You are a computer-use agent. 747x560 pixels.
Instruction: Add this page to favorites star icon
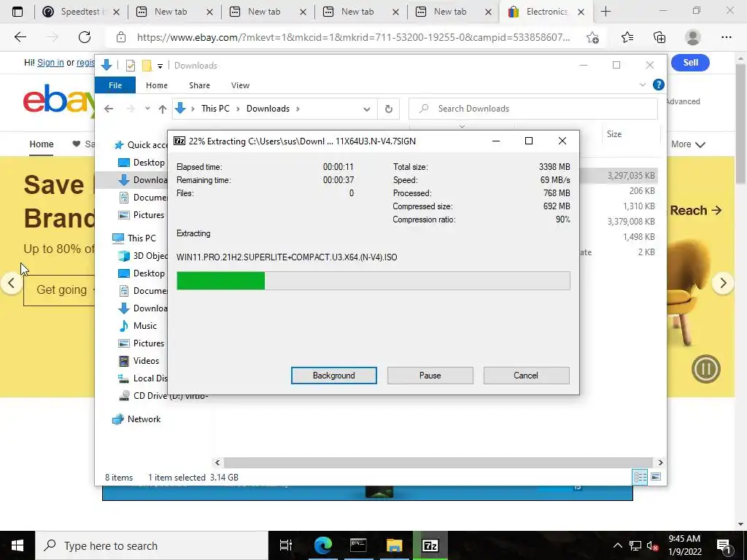click(x=592, y=37)
